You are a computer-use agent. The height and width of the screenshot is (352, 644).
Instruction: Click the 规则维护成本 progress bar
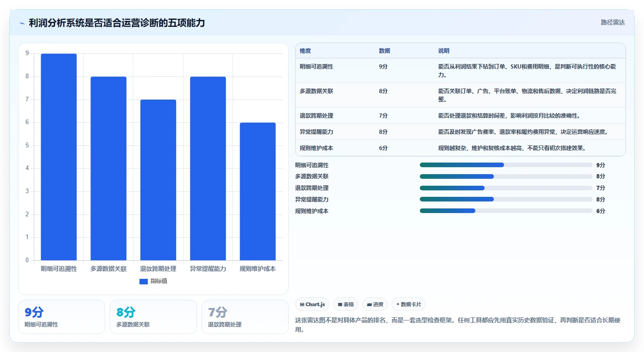[506, 211]
